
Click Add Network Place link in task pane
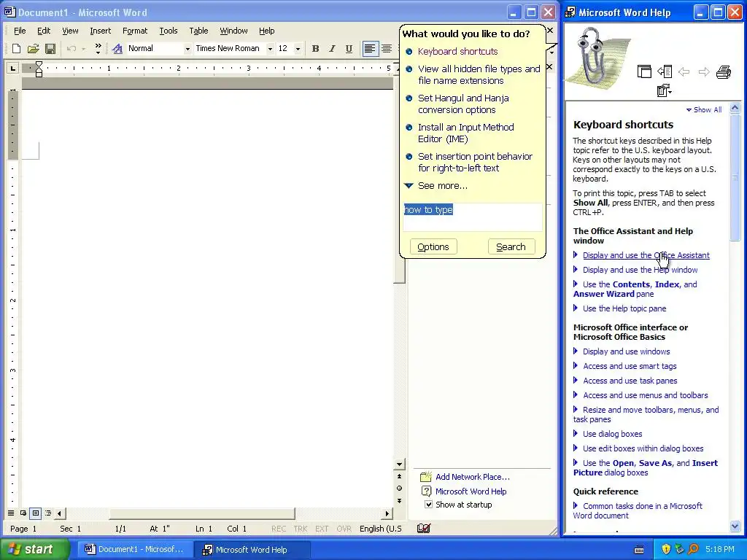tap(473, 477)
